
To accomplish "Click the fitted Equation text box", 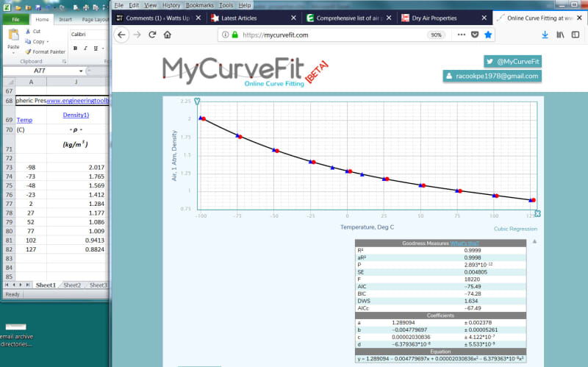I will point(440,359).
